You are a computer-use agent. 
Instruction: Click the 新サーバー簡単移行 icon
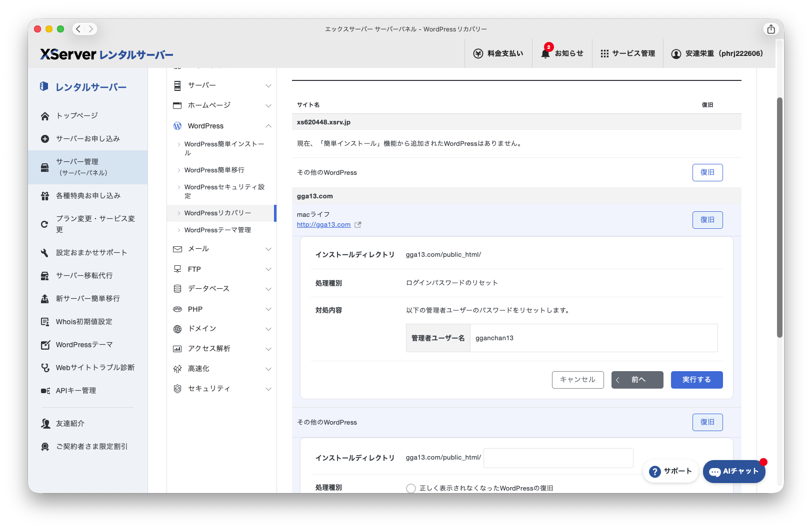tap(45, 299)
